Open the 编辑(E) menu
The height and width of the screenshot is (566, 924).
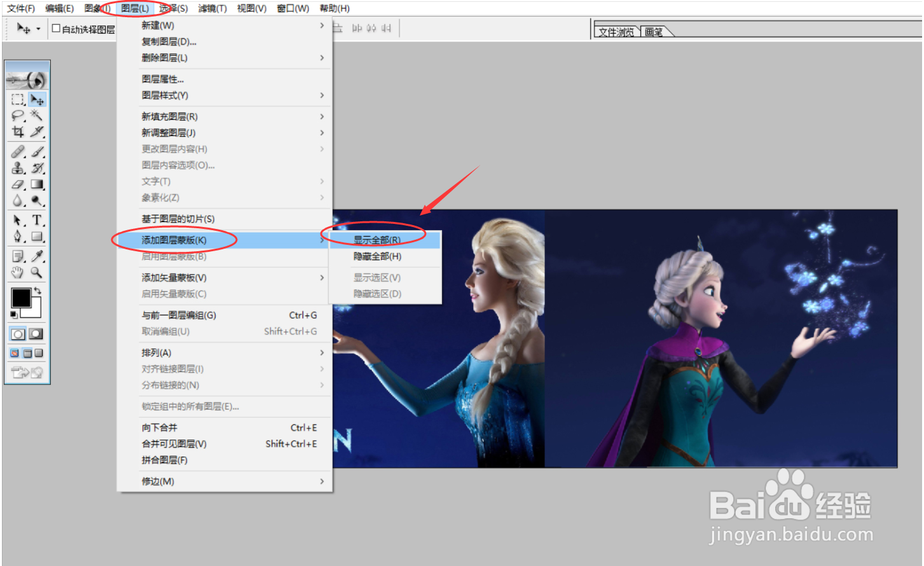[x=60, y=8]
